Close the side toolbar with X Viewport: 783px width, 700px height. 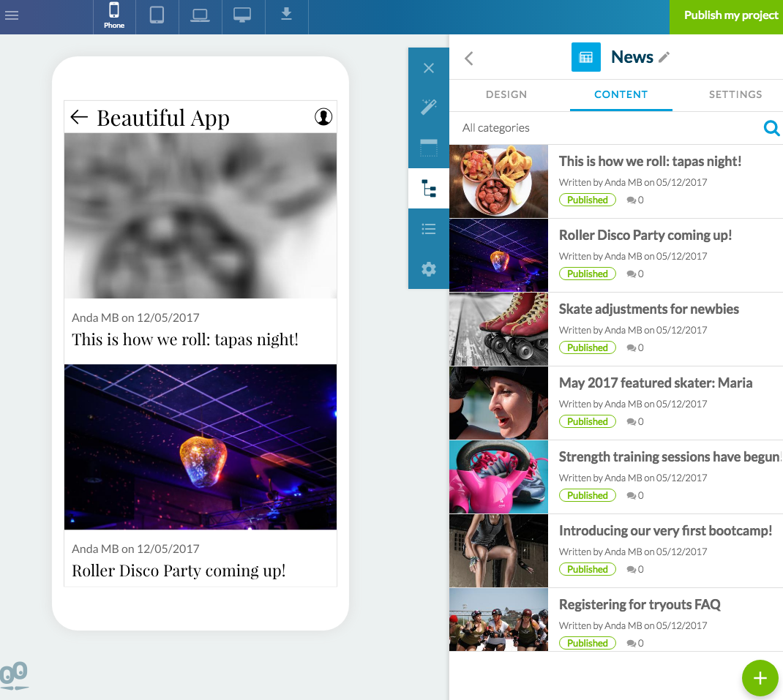pyautogui.click(x=429, y=68)
